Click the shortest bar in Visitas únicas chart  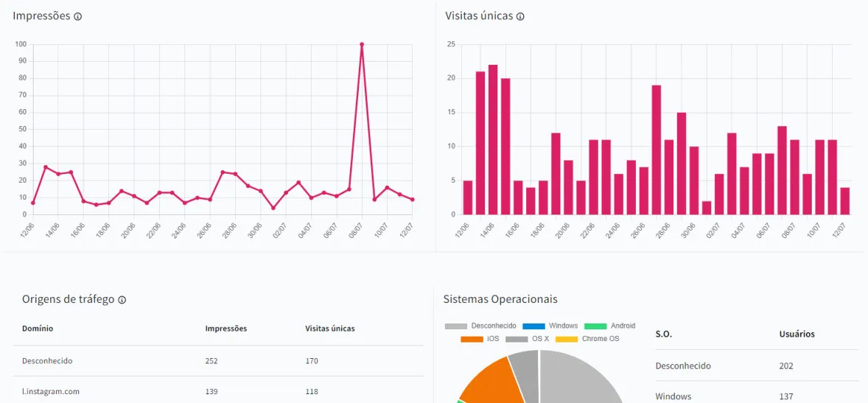707,208
